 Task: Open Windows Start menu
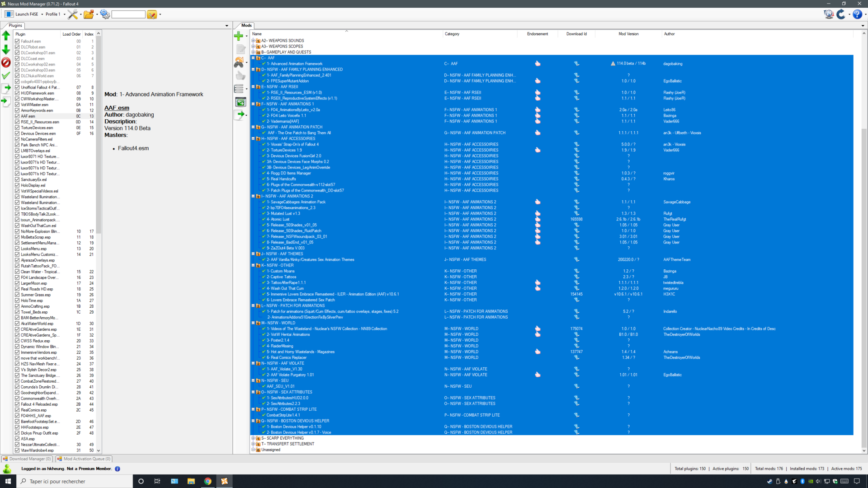(8, 481)
